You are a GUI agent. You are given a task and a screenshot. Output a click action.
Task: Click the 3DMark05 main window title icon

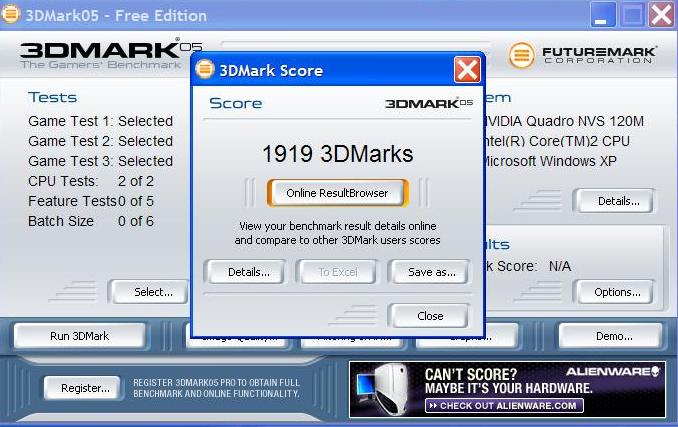(10, 14)
